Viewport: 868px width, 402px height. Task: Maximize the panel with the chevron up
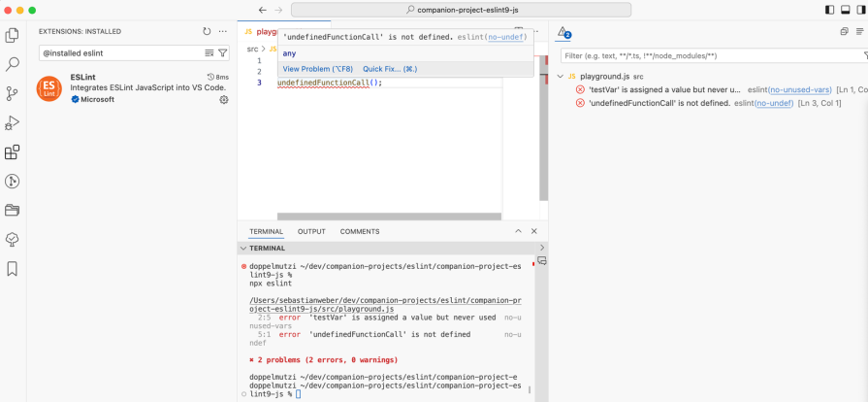pos(518,231)
